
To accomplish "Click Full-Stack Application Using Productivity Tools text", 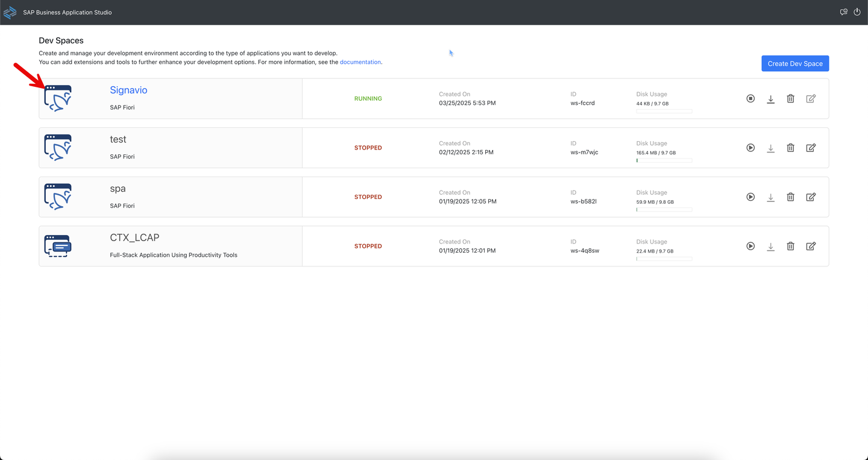I will (x=174, y=255).
